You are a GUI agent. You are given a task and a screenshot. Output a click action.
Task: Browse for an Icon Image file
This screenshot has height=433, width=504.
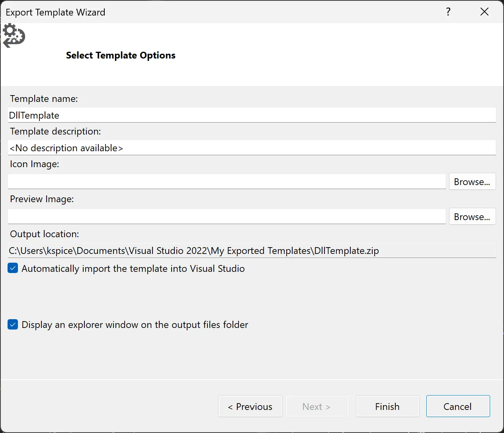(x=472, y=181)
